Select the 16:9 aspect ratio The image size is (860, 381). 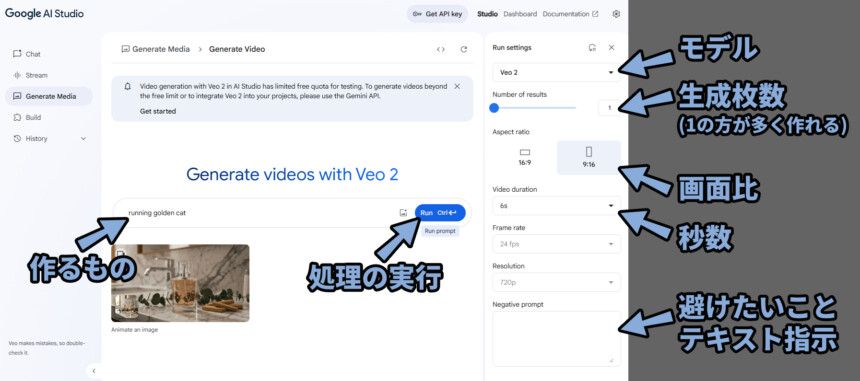click(x=525, y=157)
